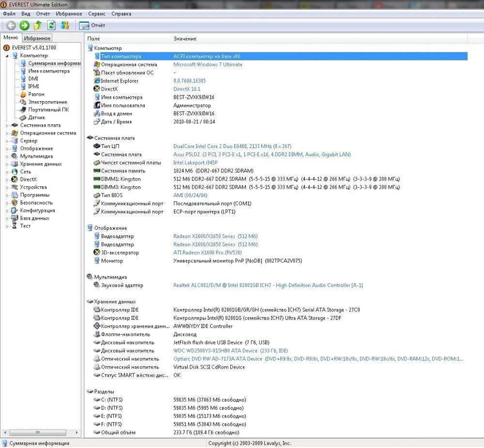484x448 pixels.
Task: Open the Отчёт menu in menu bar
Action: point(43,14)
